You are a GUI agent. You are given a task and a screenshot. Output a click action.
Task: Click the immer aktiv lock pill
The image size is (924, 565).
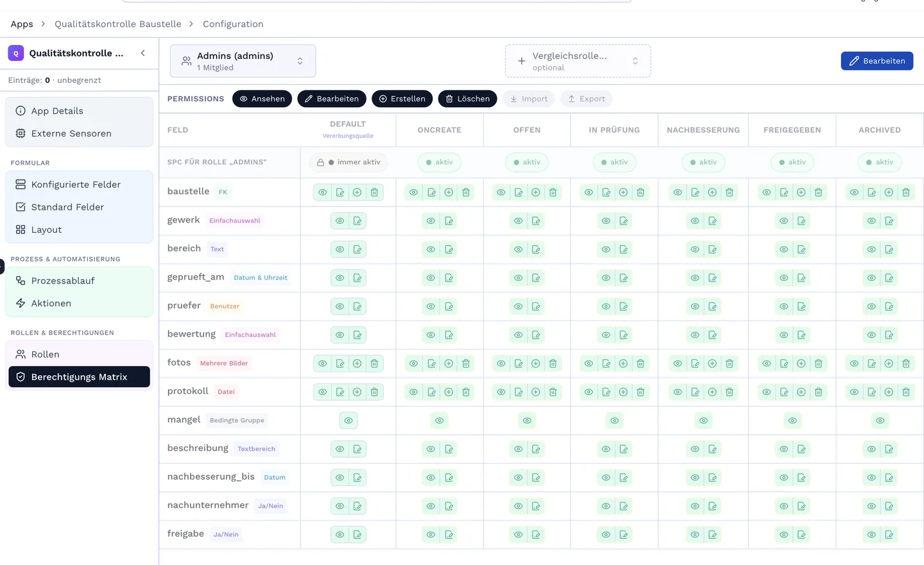pyautogui.click(x=348, y=162)
